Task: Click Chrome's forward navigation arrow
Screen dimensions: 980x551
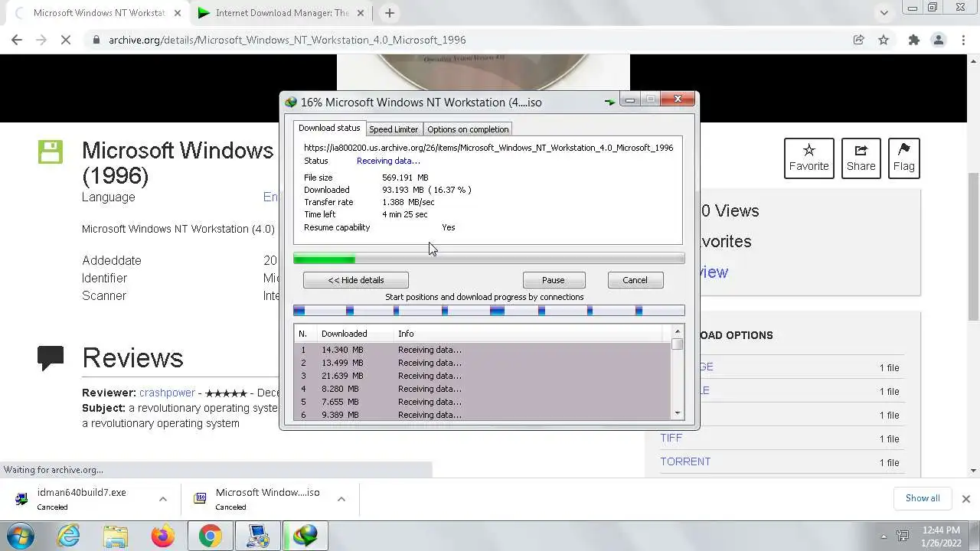Action: pyautogui.click(x=41, y=40)
